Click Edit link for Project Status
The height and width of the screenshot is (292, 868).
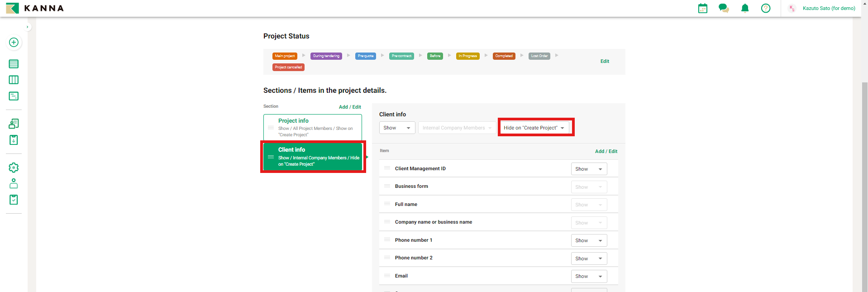(x=605, y=61)
